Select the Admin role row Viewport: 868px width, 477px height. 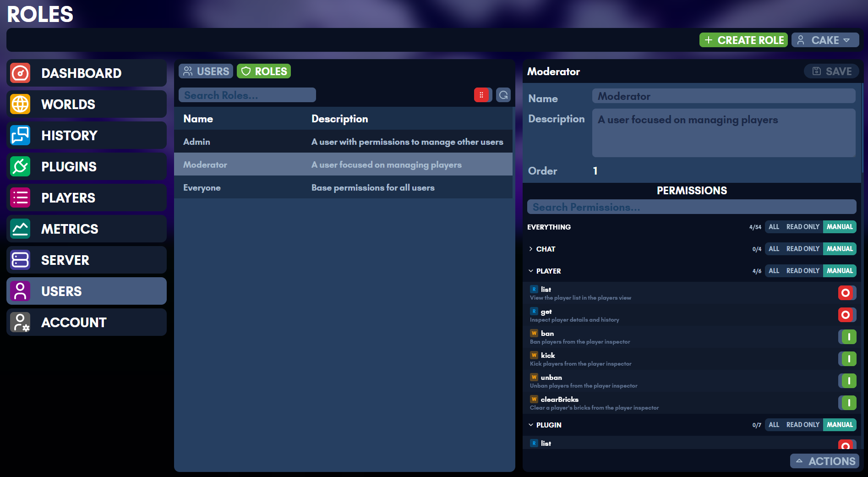click(x=343, y=142)
